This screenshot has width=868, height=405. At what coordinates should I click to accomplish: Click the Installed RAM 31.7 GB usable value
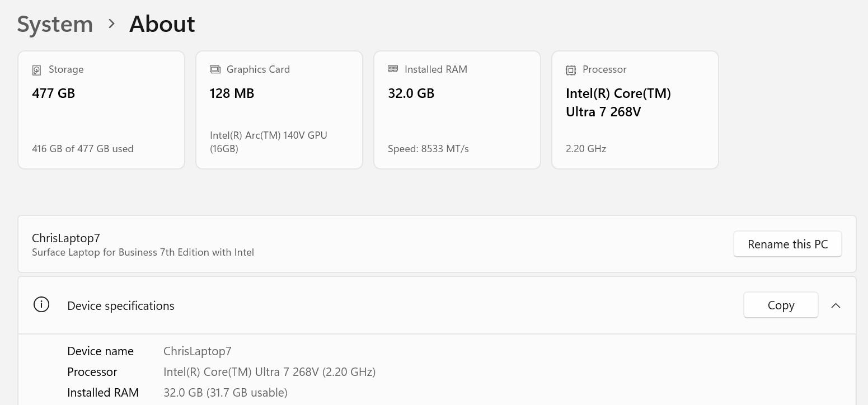(x=225, y=393)
